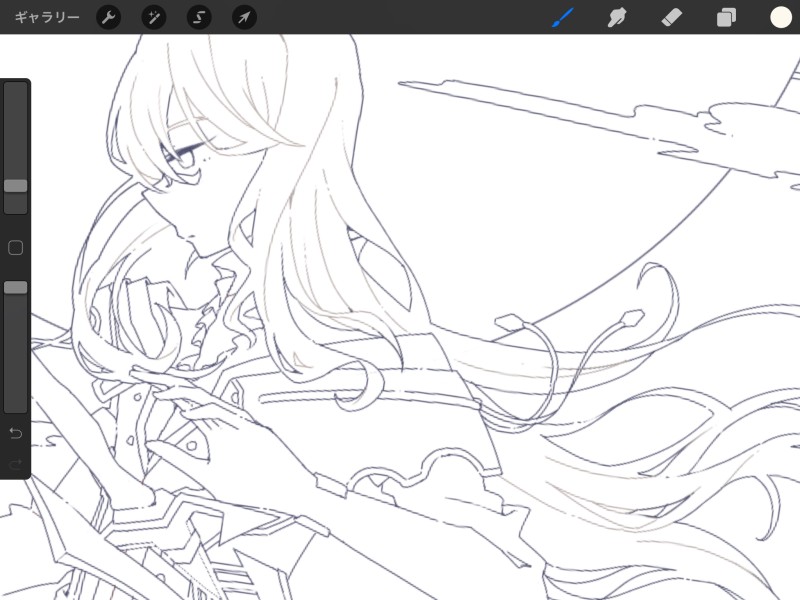Open the Actions wrench menu

[x=109, y=18]
